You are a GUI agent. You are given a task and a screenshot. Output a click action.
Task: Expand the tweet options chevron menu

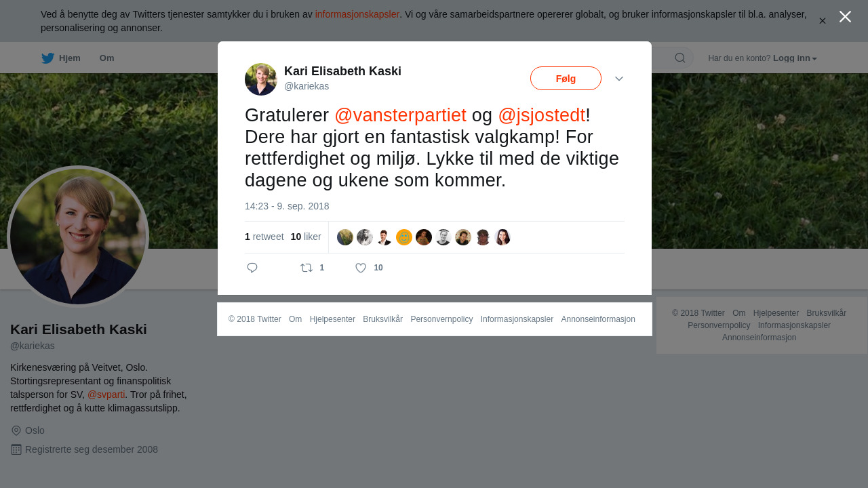pyautogui.click(x=619, y=79)
